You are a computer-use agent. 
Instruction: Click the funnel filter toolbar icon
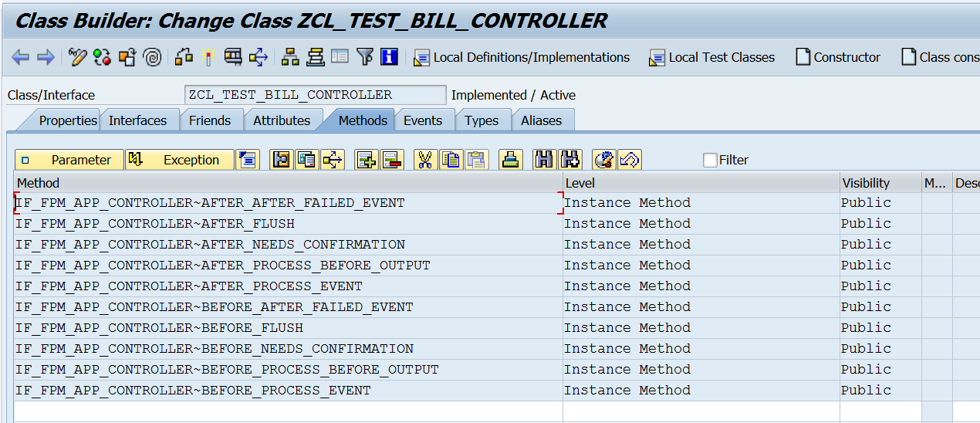tap(365, 57)
